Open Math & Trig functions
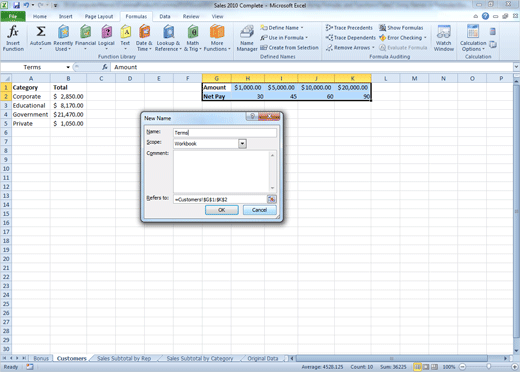The image size is (520, 372). 193,38
